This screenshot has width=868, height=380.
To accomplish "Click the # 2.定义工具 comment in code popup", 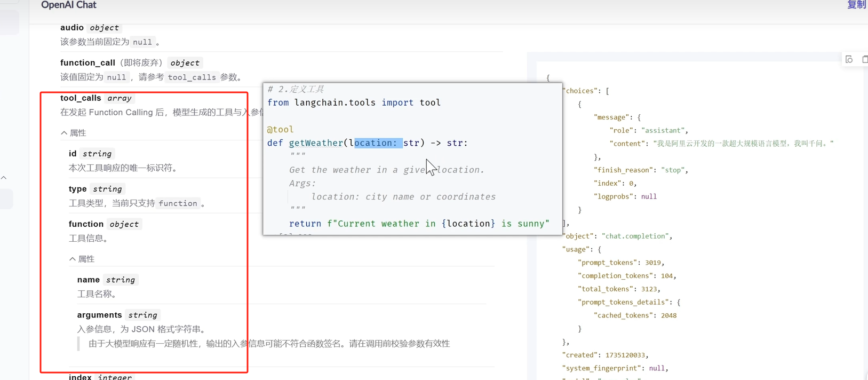I will coord(296,89).
